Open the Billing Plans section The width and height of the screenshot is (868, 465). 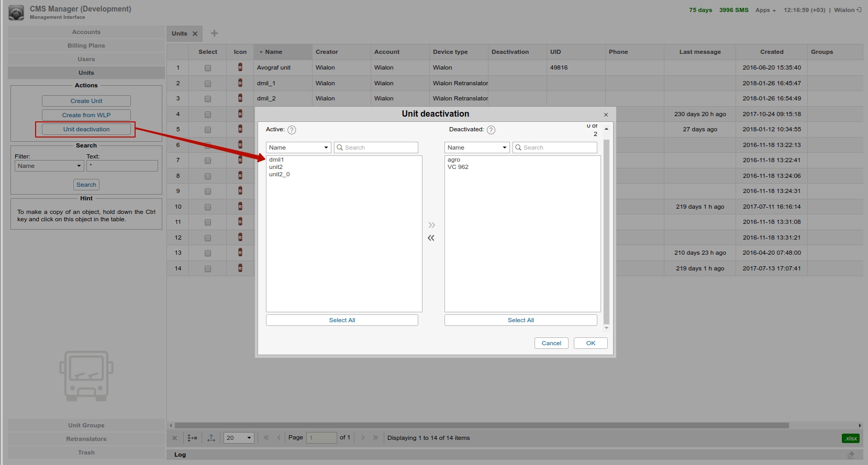[x=86, y=46]
